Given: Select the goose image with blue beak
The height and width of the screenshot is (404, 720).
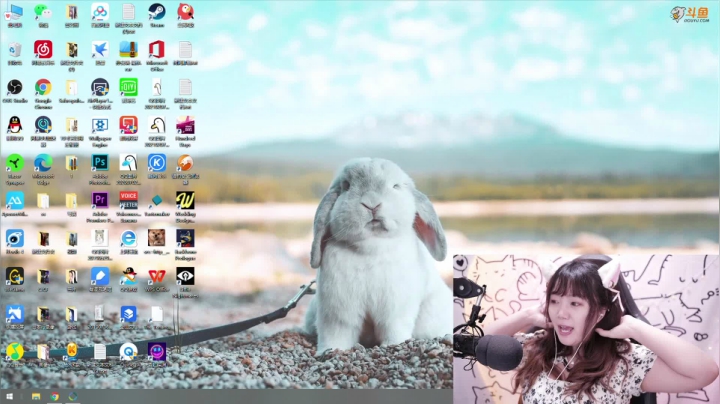Looking at the screenshot, I should point(128,163).
